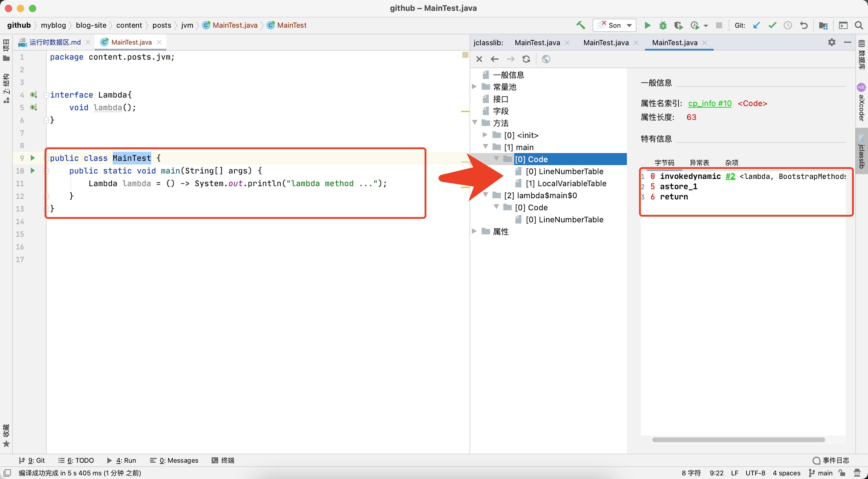
Task: Open the 收藏 favorites sidebar
Action: coord(6,436)
